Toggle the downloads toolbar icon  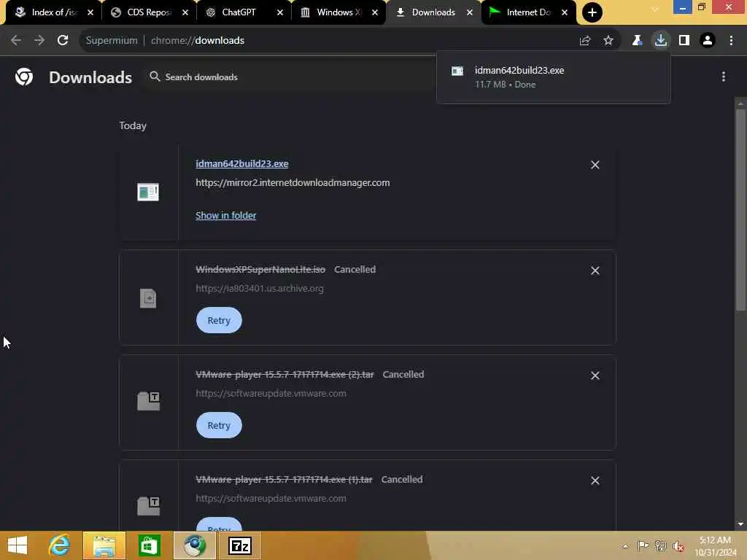661,41
